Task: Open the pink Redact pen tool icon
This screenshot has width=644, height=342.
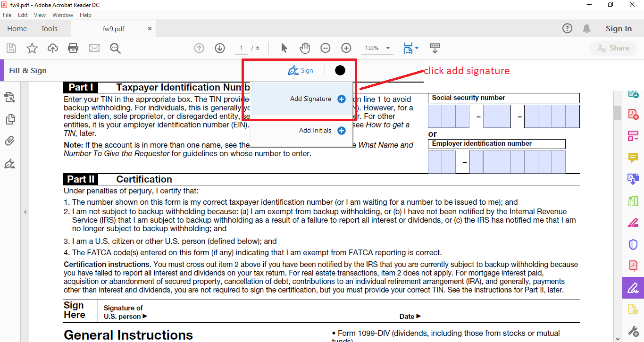Action: tap(633, 223)
